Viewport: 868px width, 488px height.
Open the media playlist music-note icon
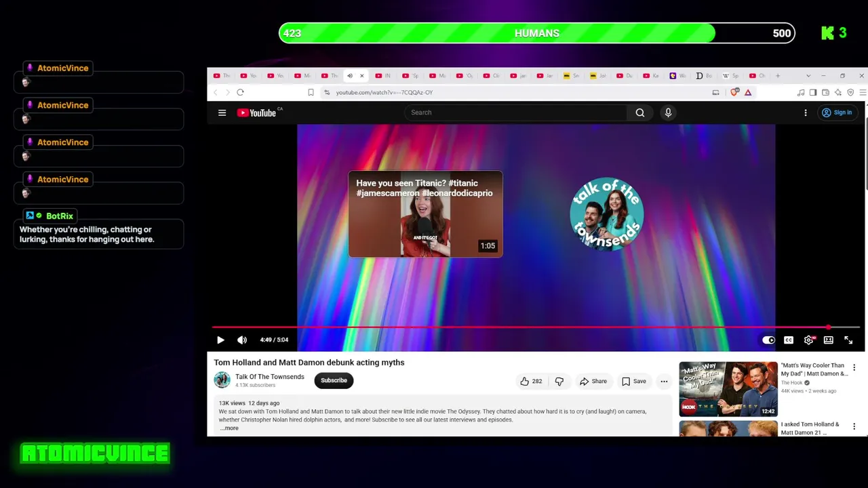(801, 92)
